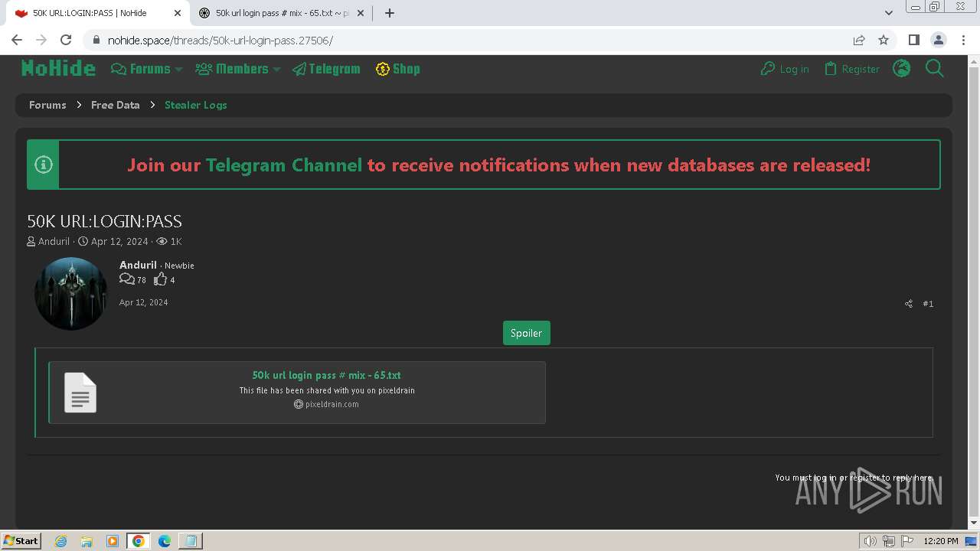
Task: Click the thread date Apr 12, 2024 under title
Action: [x=119, y=241]
